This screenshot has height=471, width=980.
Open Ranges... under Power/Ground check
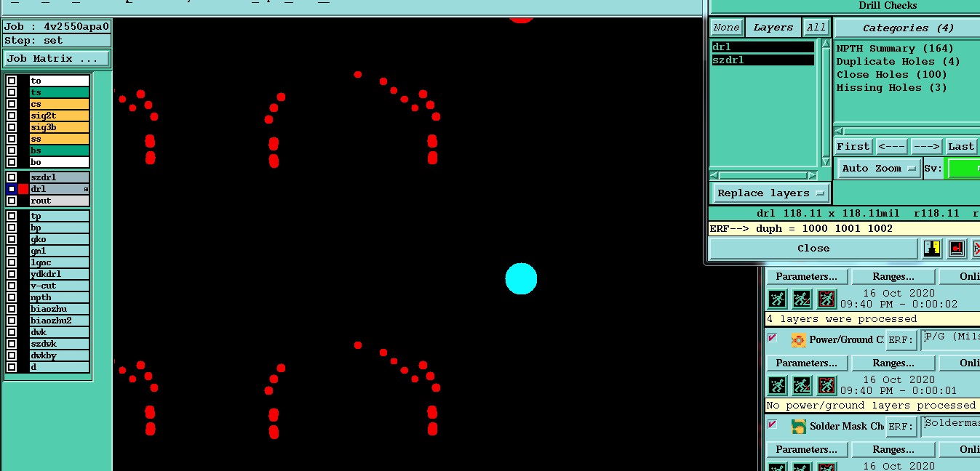[x=893, y=363]
